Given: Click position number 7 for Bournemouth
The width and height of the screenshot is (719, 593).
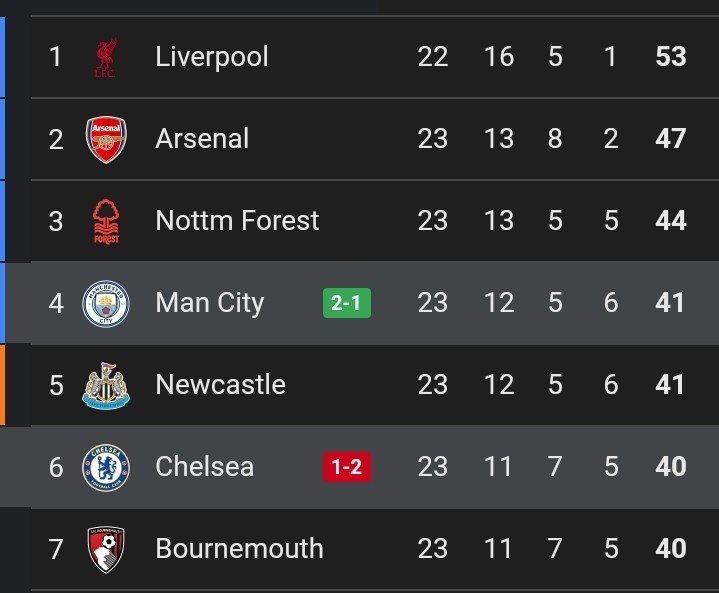Looking at the screenshot, I should pyautogui.click(x=55, y=549).
